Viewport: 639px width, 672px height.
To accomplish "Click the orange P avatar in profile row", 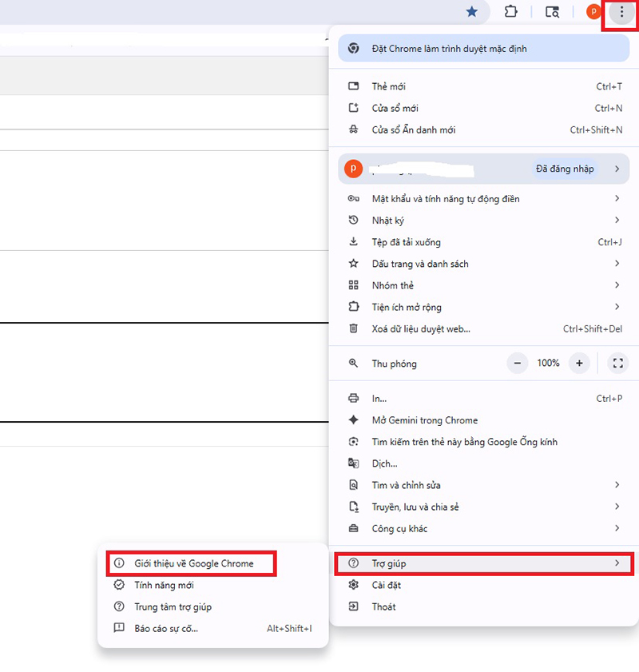I will click(x=353, y=169).
